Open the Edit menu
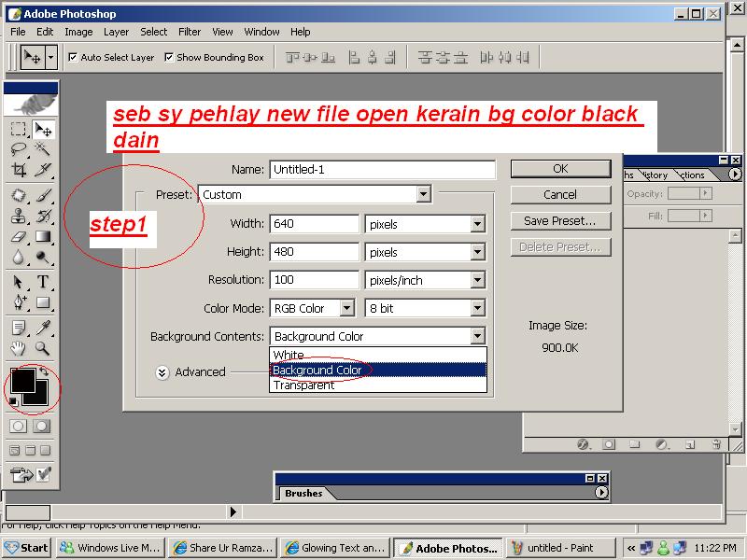Viewport: 747px width, 560px height. coord(45,32)
